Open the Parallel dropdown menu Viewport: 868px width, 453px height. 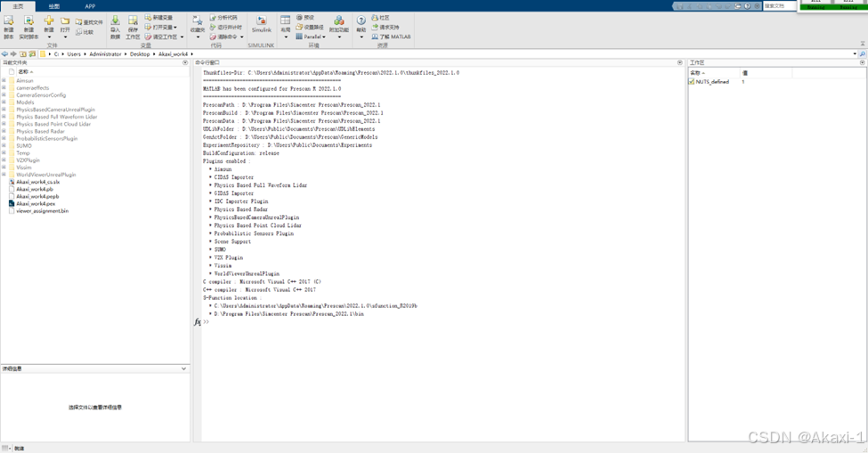(x=311, y=36)
